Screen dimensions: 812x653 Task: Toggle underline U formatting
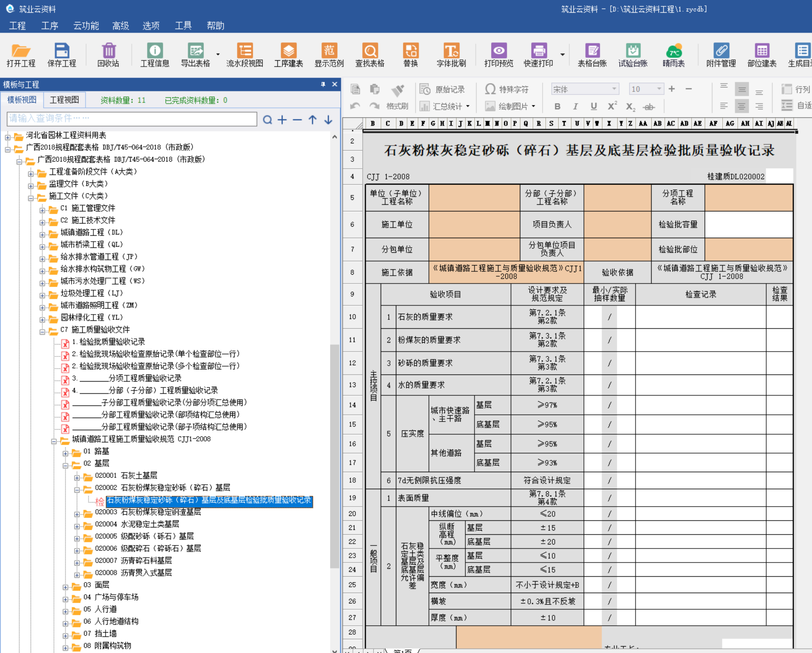coord(594,106)
